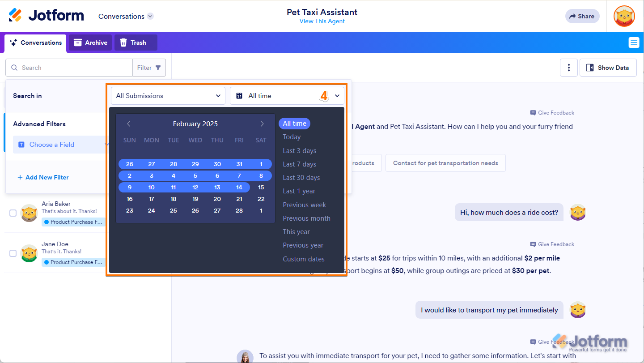Click the user avatar beside the transport immediately message
The width and height of the screenshot is (644, 363).
click(578, 310)
